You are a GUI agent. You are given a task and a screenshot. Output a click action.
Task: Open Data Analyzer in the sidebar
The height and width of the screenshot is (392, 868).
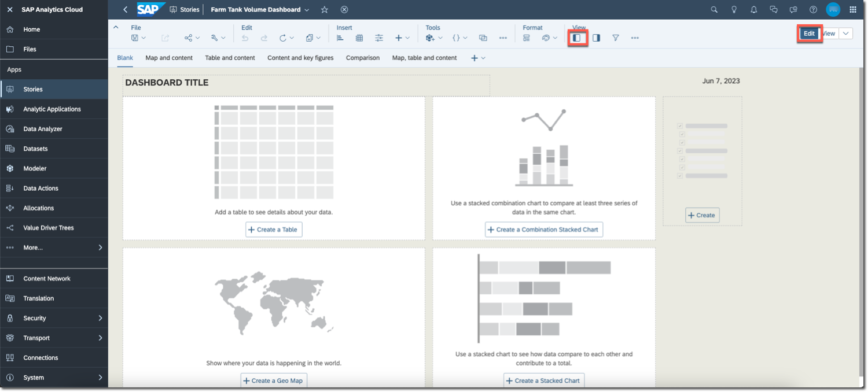coord(54,129)
